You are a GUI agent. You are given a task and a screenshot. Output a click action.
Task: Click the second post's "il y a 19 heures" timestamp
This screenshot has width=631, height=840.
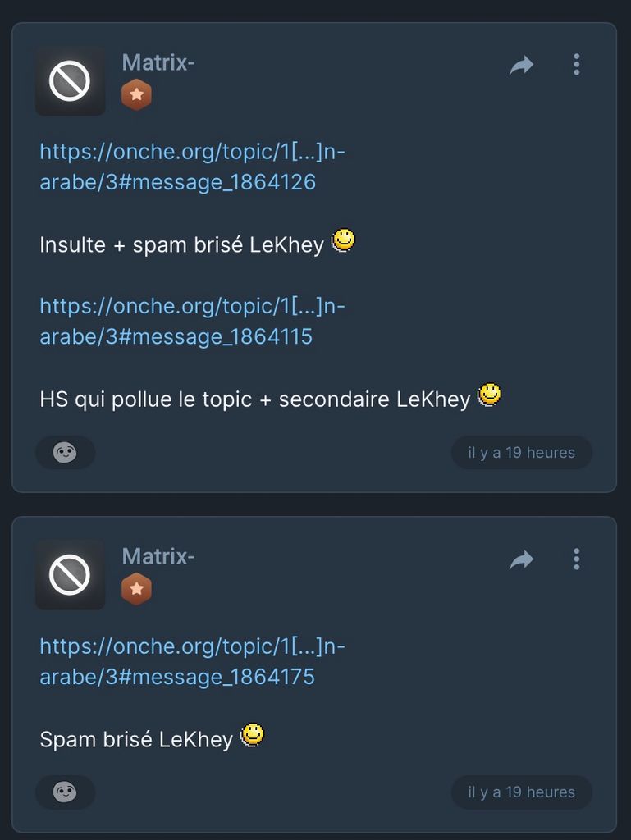coord(521,792)
